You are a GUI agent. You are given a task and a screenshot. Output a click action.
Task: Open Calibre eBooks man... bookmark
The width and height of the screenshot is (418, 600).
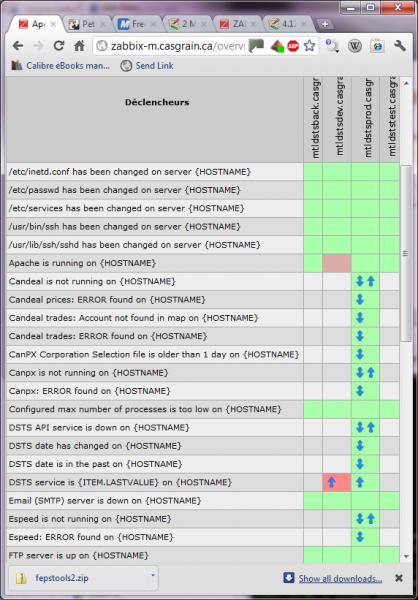(x=60, y=66)
